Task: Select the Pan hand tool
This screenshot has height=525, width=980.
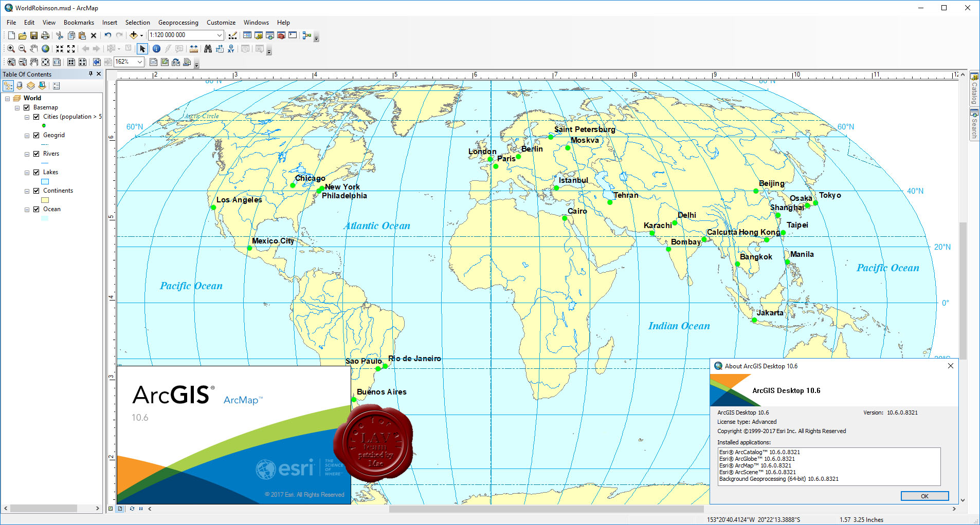Action: pyautogui.click(x=33, y=49)
